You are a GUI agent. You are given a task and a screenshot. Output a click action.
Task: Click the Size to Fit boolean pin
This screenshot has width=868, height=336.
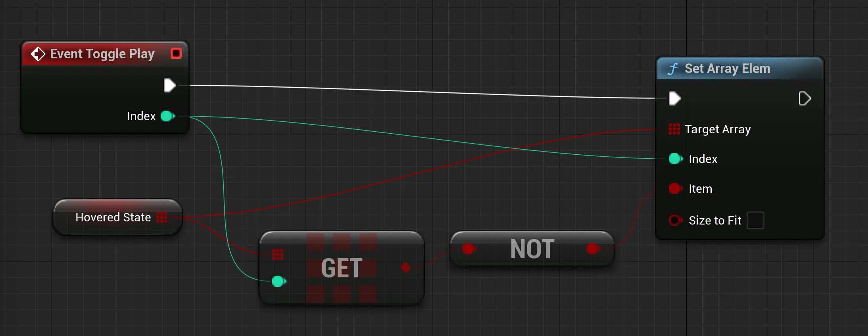[676, 220]
